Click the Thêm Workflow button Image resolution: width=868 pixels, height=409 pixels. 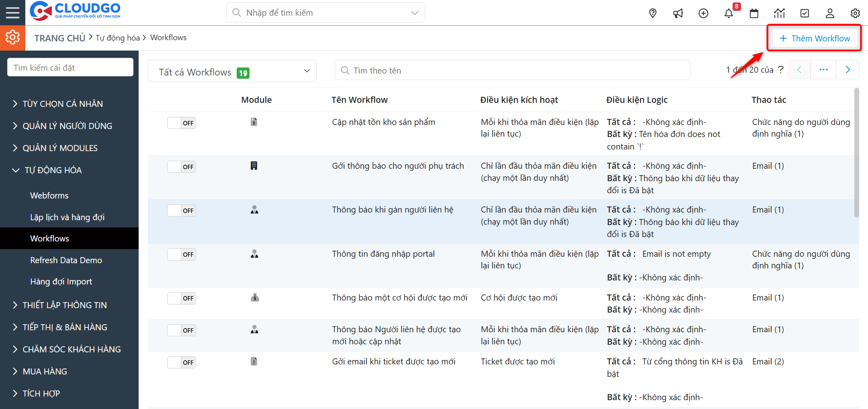(x=815, y=38)
